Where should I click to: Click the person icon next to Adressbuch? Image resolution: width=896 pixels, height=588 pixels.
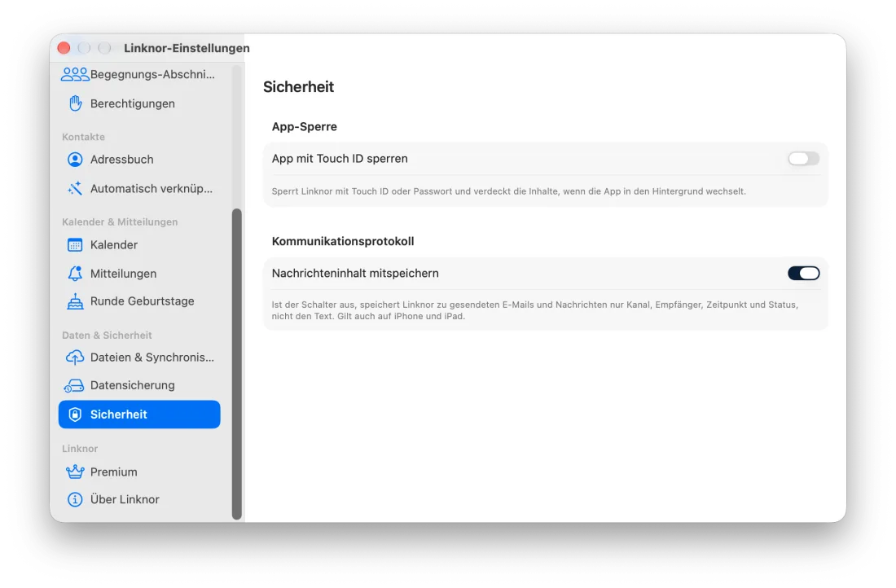click(x=75, y=160)
